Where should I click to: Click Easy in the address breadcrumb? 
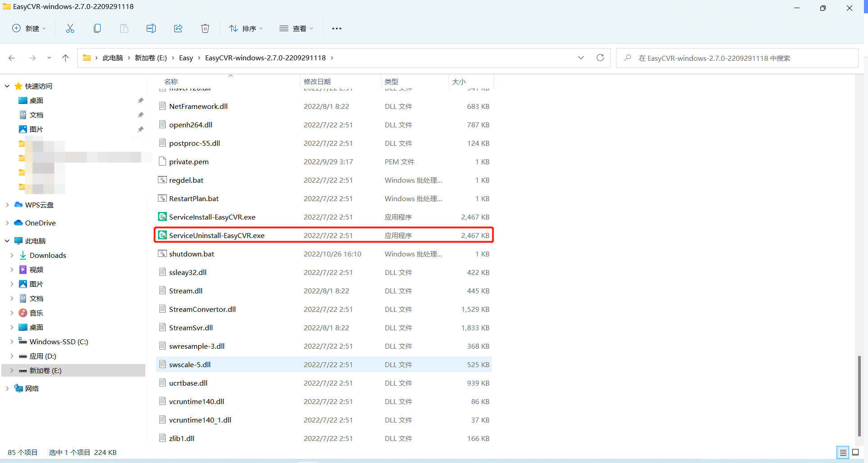click(186, 58)
